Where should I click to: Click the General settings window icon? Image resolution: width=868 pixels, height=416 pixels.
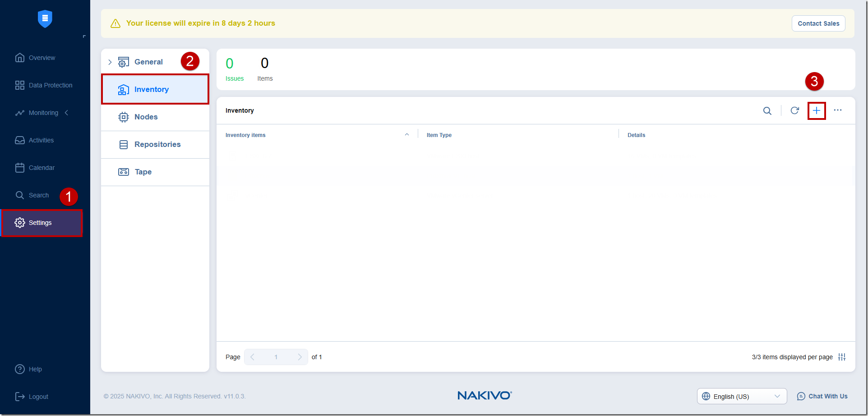123,62
